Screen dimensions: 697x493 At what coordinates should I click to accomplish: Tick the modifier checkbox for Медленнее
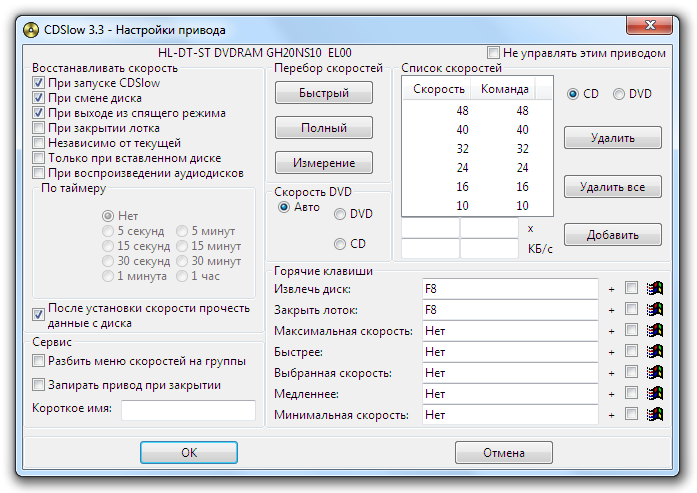[631, 393]
